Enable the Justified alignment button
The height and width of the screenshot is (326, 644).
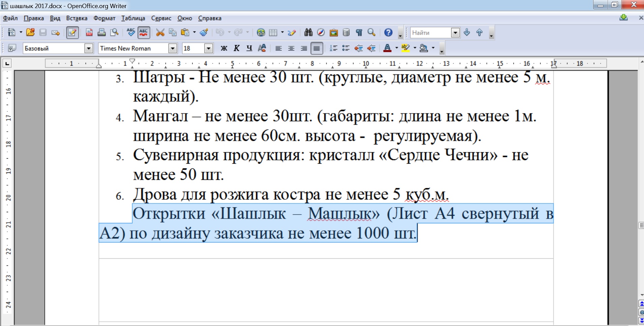(317, 48)
